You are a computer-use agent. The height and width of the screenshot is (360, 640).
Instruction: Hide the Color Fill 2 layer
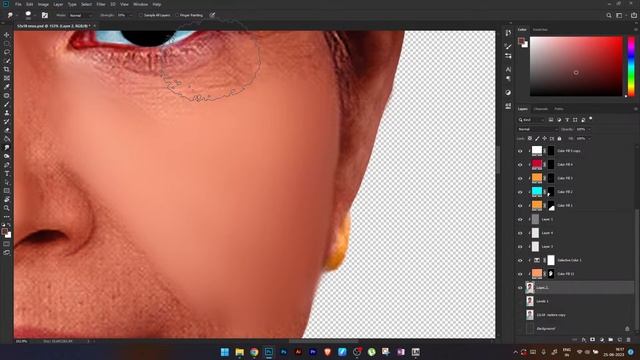520,192
